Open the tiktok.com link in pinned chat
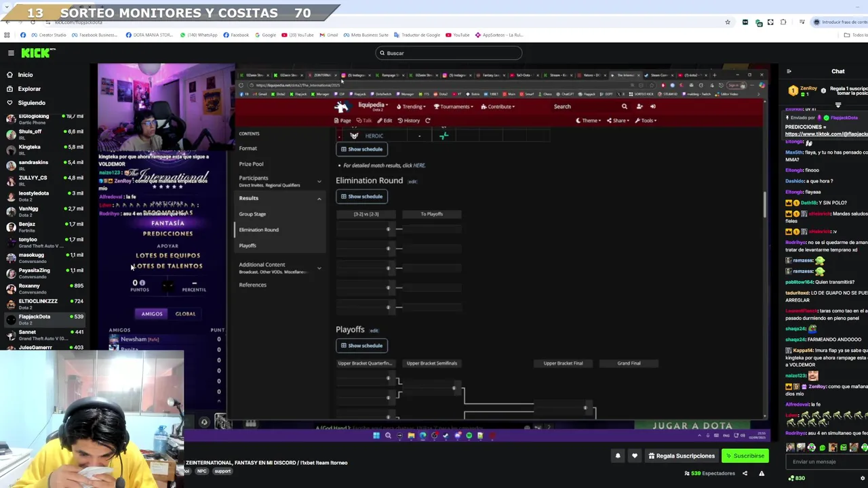 coord(826,134)
